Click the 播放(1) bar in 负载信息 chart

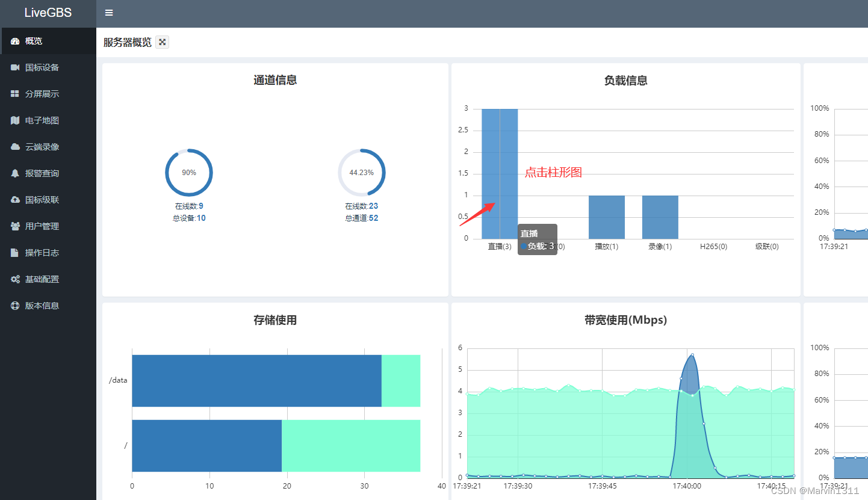607,217
